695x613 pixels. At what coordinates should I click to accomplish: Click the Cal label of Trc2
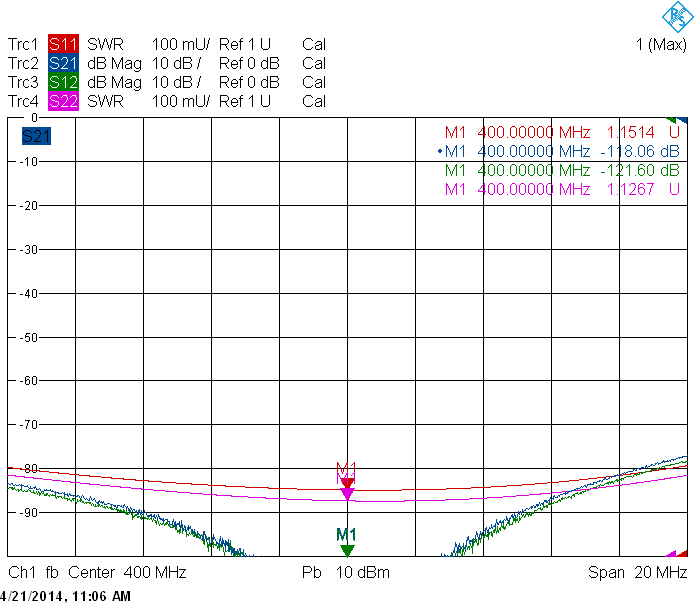point(314,63)
